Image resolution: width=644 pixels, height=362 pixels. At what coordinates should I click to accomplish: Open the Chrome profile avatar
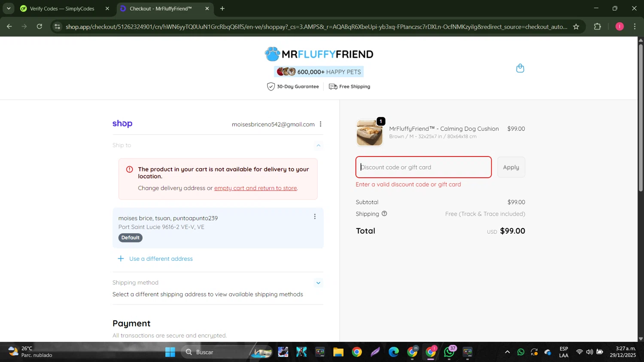click(x=620, y=27)
